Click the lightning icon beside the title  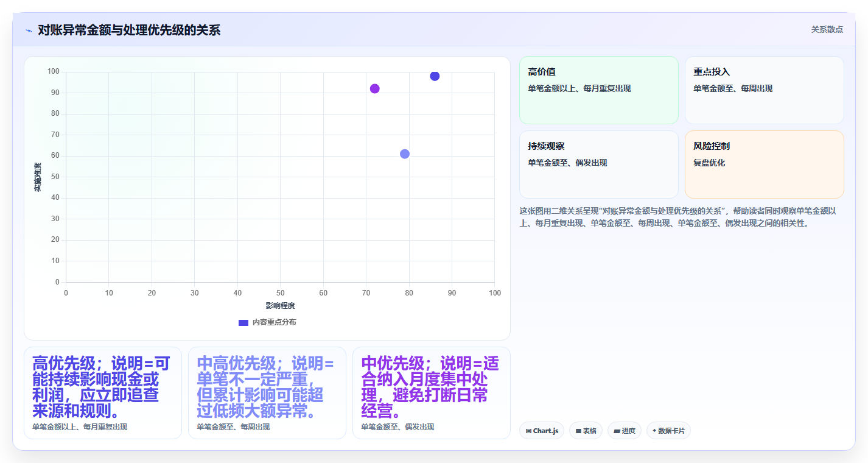[x=29, y=30]
